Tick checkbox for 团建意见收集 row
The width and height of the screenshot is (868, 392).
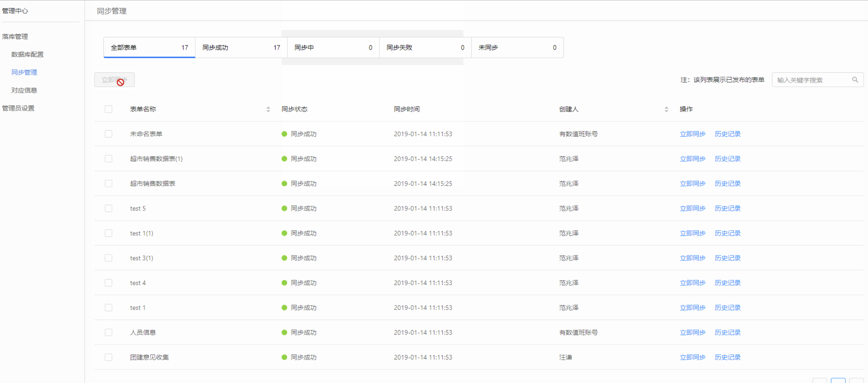pyautogui.click(x=108, y=357)
